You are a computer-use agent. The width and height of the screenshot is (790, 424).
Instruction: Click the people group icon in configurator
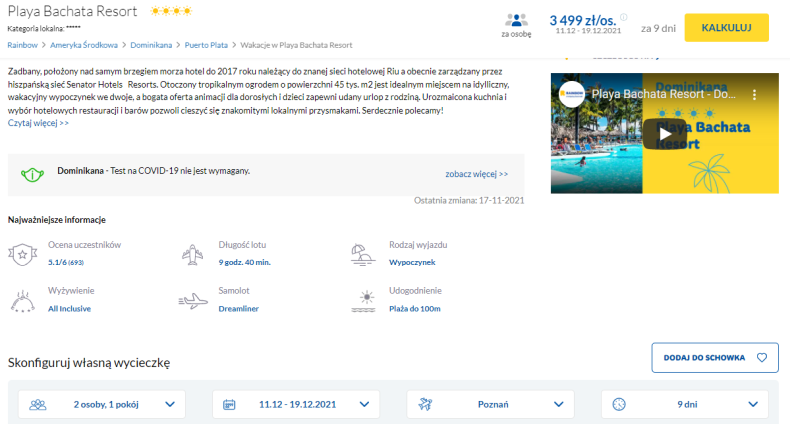[x=38, y=404]
